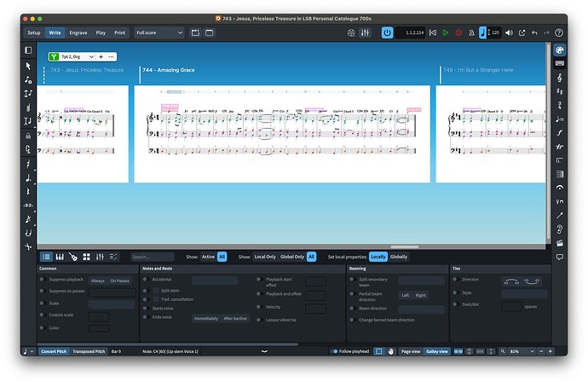Open the Video window icon

[x=351, y=33]
